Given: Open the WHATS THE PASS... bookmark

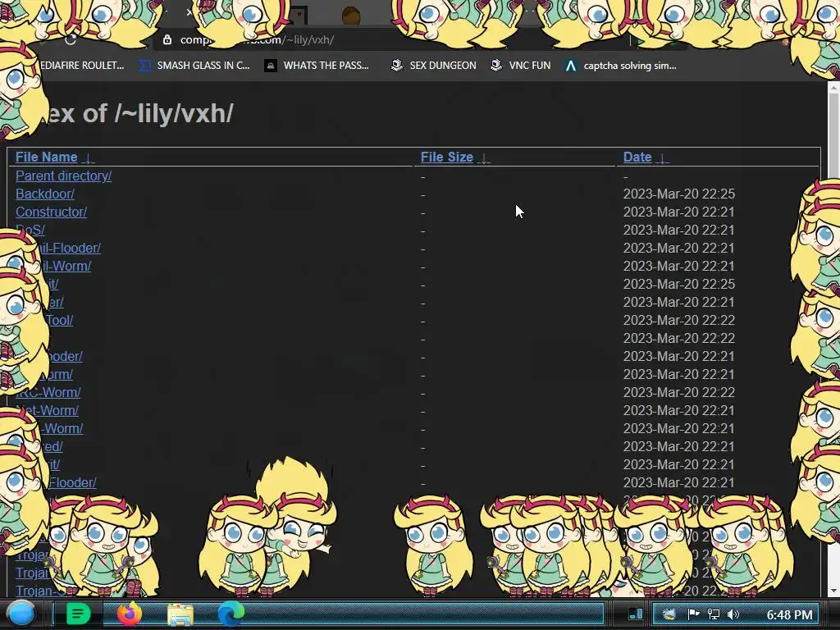Looking at the screenshot, I should [317, 66].
